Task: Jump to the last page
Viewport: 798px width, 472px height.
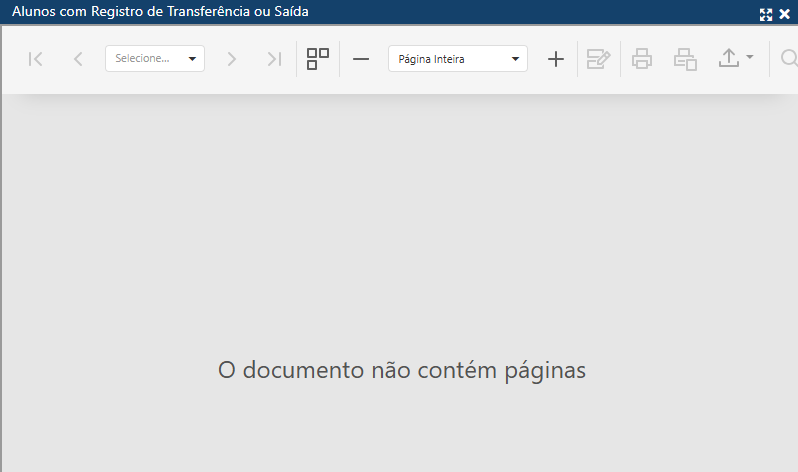Action: point(274,59)
